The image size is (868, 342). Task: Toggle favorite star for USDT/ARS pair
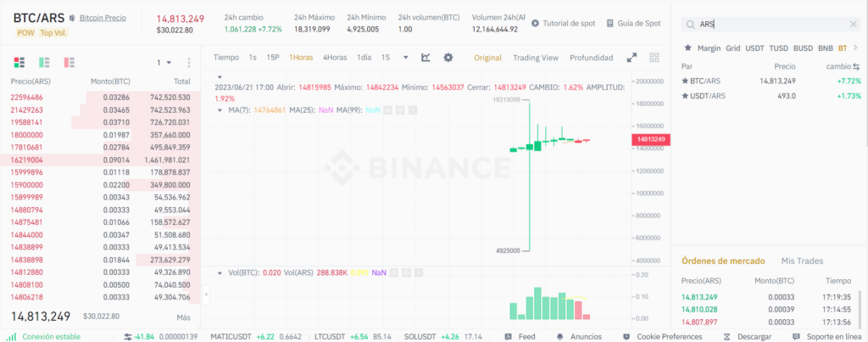[685, 96]
